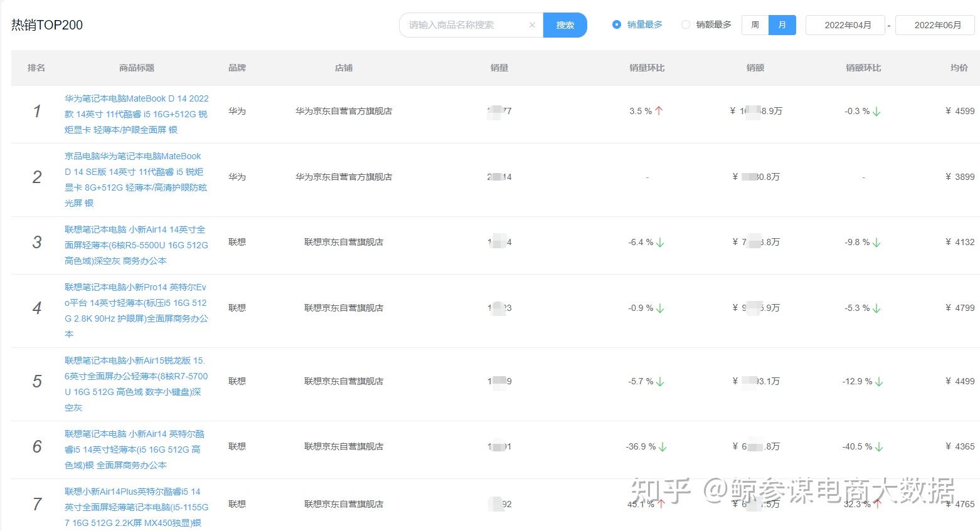Open the 小新Air14 R5-5500U product link

[137, 245]
